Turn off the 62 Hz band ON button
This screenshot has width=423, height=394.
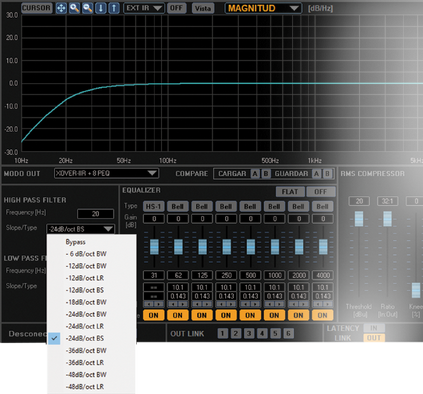click(178, 315)
